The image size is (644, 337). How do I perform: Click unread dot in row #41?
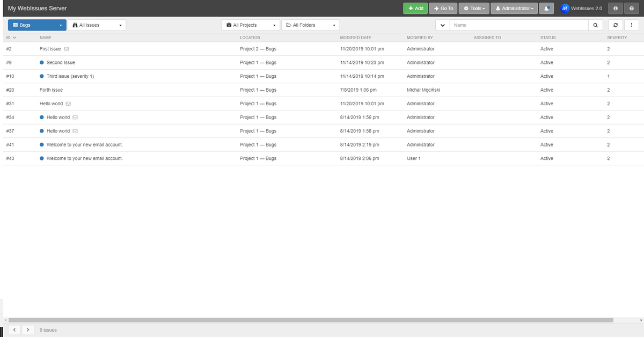coord(42,144)
